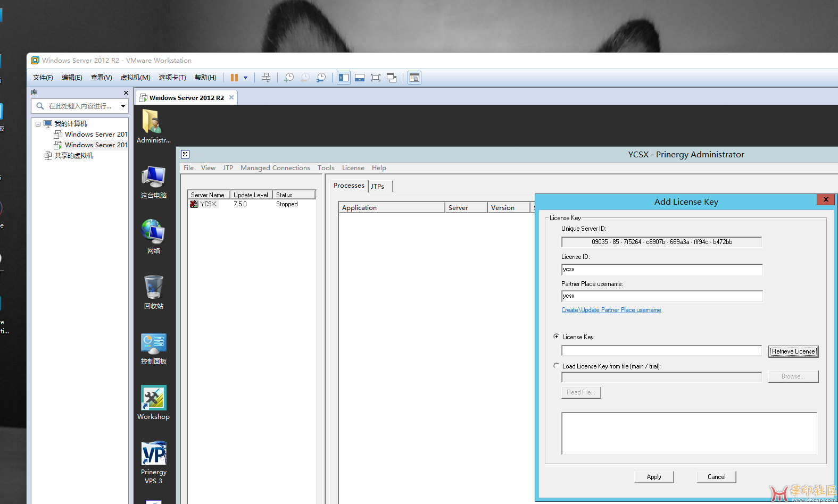Select Load License Key from file radio button
This screenshot has width=838, height=504.
point(556,366)
